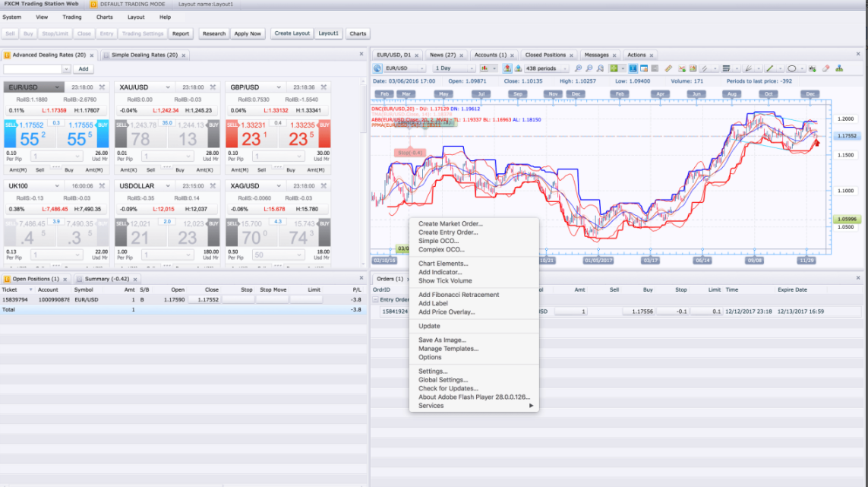
Task: Open the EUR/USD amount dropdown
Action: [77, 157]
